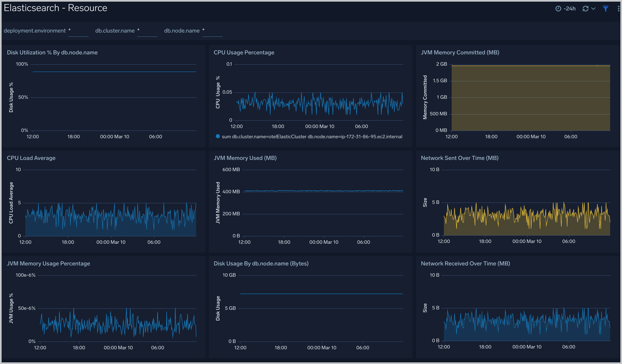Viewport: 622px width, 364px height.
Task: Click the 100e-6% axis label in JVM Memory Usage
Action: 26,275
